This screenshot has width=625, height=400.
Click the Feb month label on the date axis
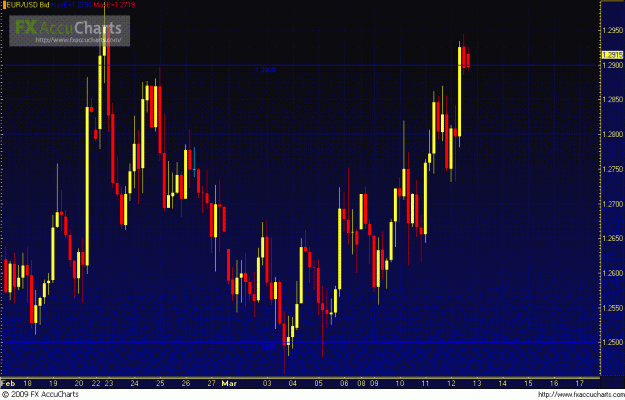tap(8, 384)
